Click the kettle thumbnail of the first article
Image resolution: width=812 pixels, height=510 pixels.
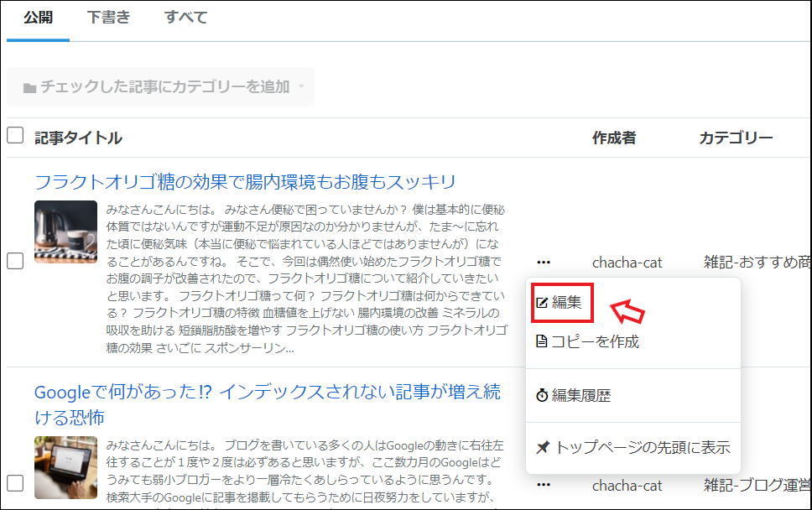pos(65,232)
